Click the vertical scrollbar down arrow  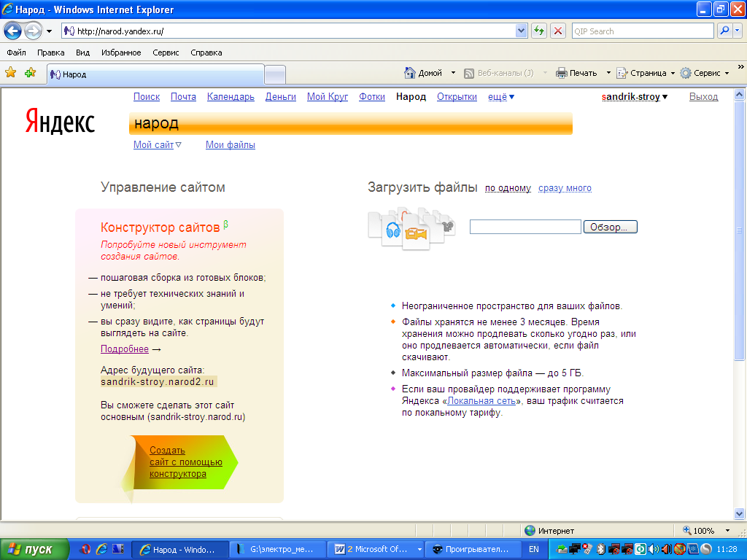click(740, 513)
